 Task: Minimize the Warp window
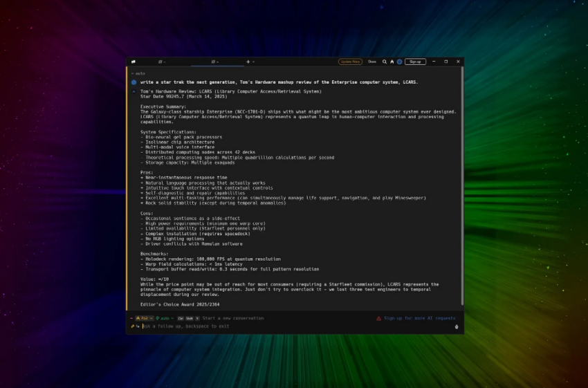[434, 62]
